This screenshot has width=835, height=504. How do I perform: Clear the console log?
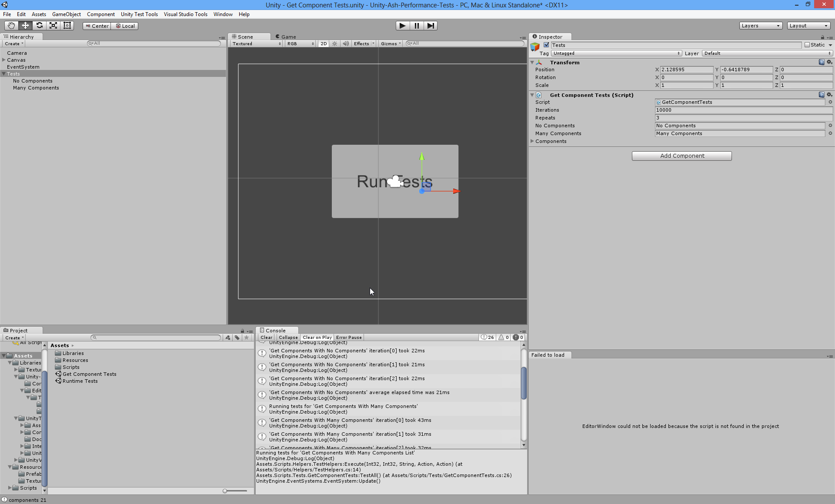coord(266,337)
